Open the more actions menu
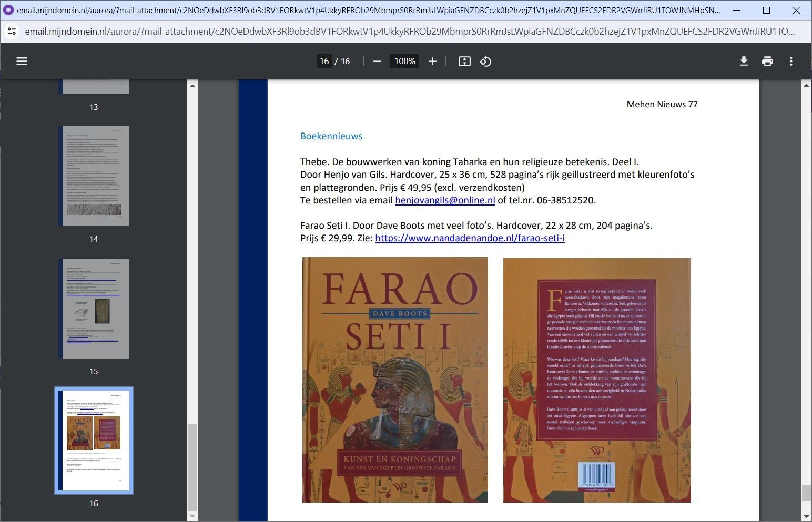This screenshot has height=522, width=812. (791, 62)
